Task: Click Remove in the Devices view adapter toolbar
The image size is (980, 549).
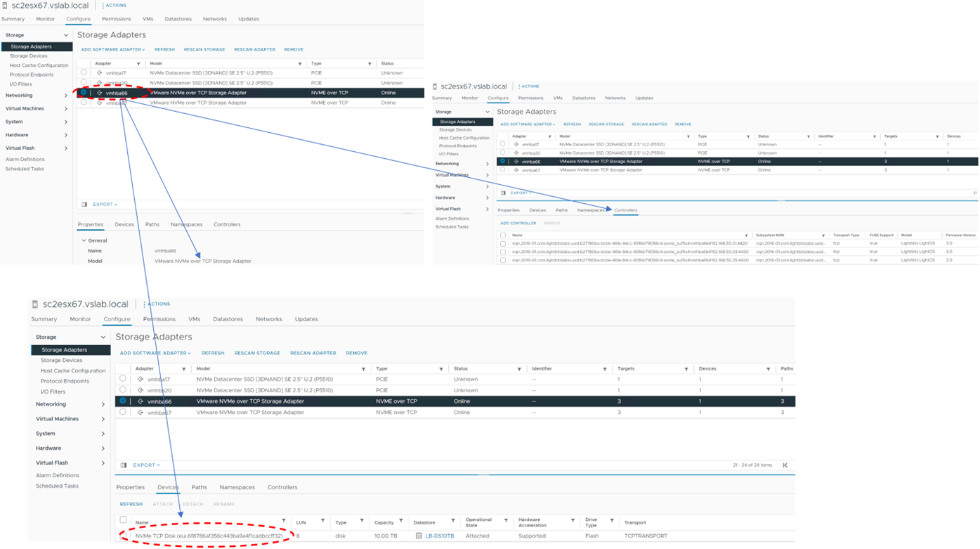Action: point(357,354)
